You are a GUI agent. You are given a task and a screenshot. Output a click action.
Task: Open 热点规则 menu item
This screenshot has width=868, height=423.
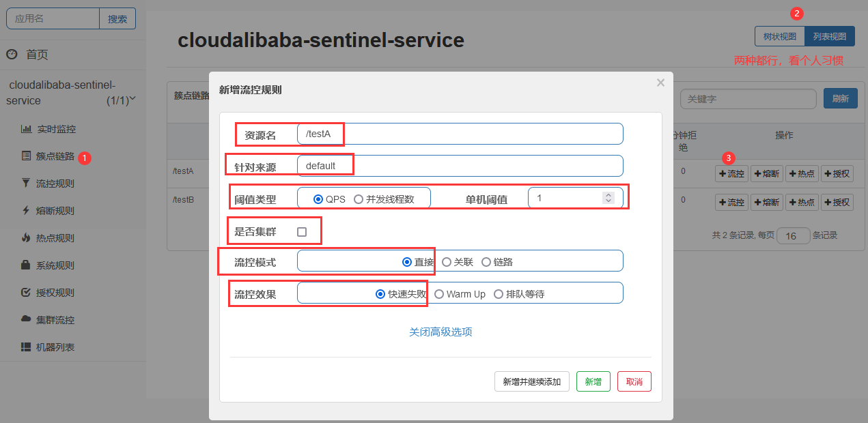coord(55,238)
